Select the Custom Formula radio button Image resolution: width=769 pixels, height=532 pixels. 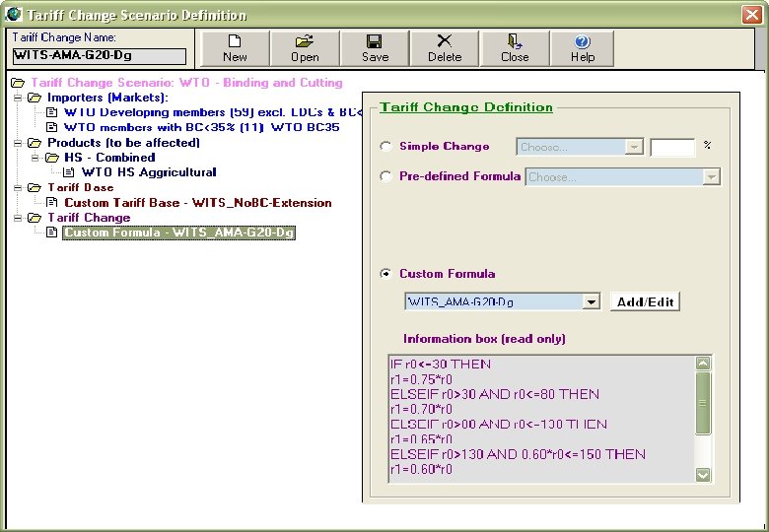(x=385, y=274)
